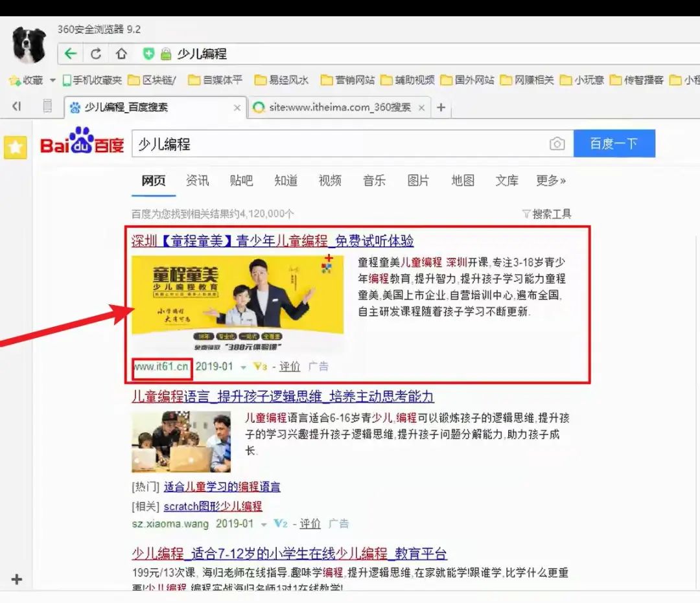
Task: Click the yellow star sidebar icon
Action: pyautogui.click(x=15, y=147)
